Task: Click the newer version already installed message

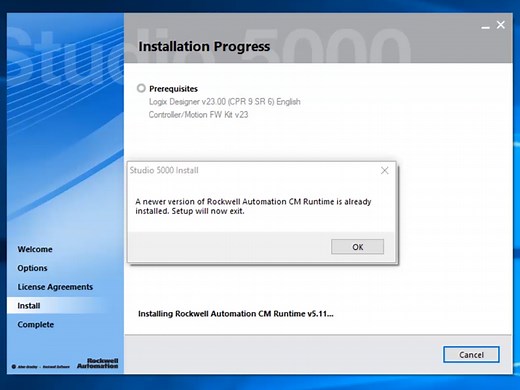Action: coord(253,206)
